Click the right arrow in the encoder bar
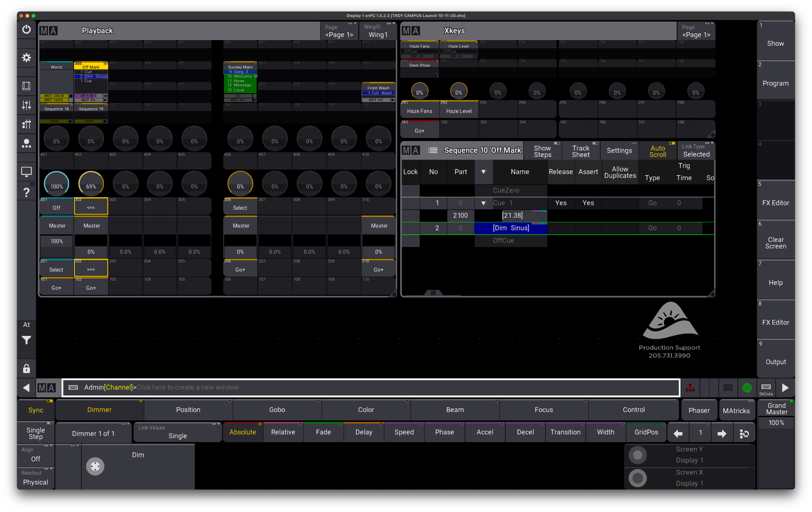The width and height of the screenshot is (812, 512). (722, 433)
